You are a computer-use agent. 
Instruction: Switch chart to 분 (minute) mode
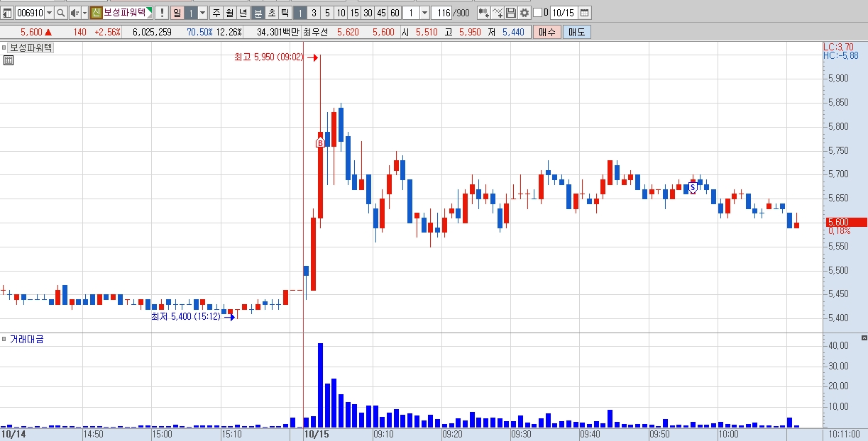(258, 13)
